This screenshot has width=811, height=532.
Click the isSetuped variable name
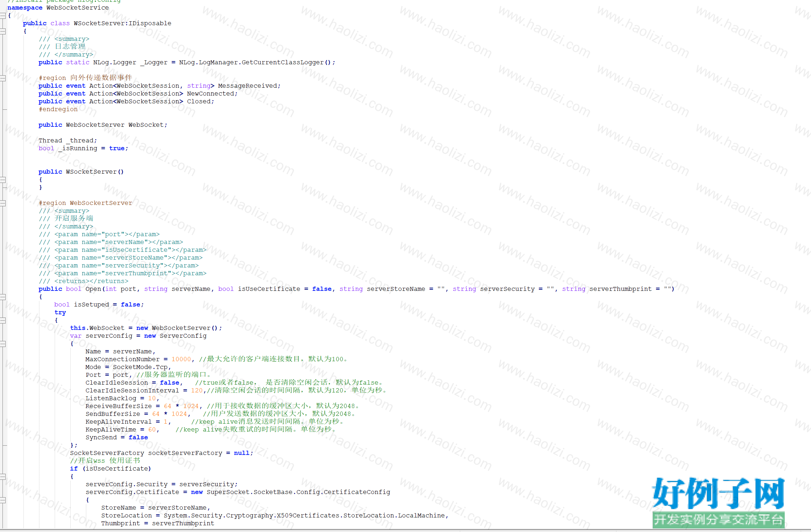tap(91, 305)
